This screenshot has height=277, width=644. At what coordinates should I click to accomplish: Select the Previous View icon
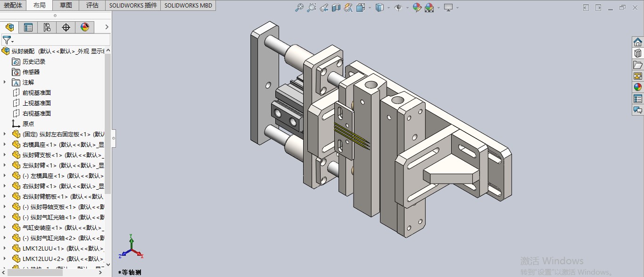324,8
